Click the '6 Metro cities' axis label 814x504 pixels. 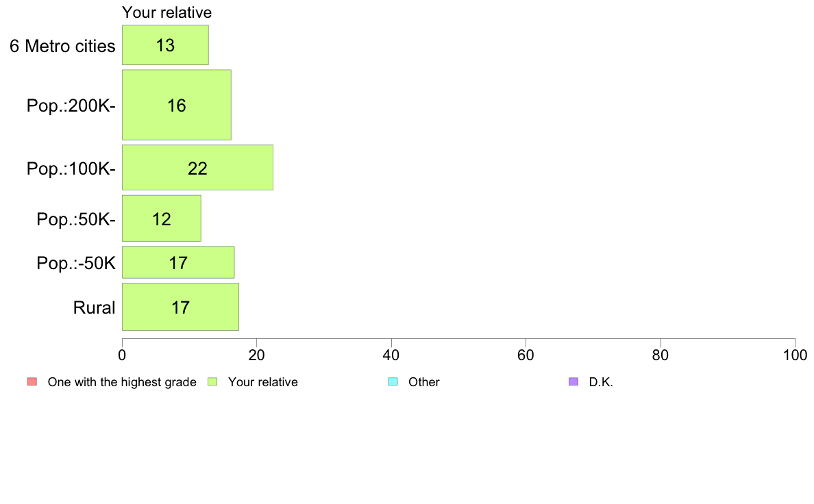click(62, 46)
